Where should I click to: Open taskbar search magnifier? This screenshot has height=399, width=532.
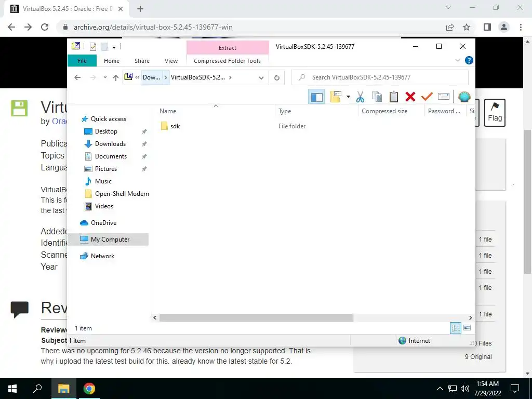[x=37, y=389]
